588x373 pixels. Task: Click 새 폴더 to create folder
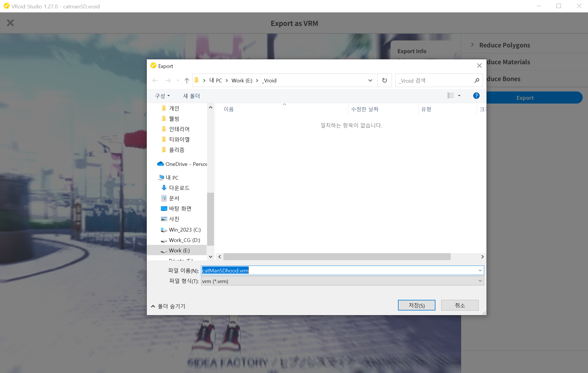(191, 96)
